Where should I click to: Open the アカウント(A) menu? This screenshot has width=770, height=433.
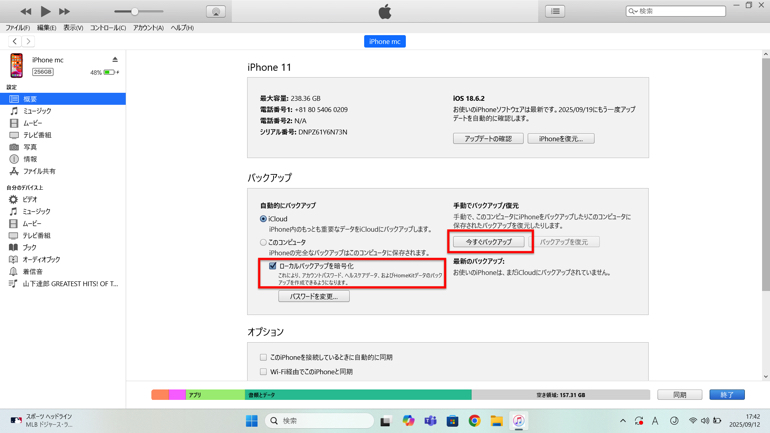[148, 28]
